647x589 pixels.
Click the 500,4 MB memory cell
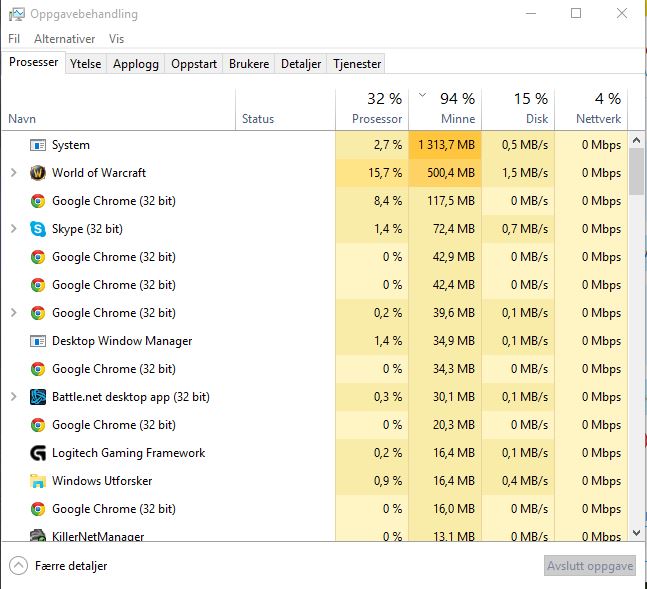coord(445,173)
